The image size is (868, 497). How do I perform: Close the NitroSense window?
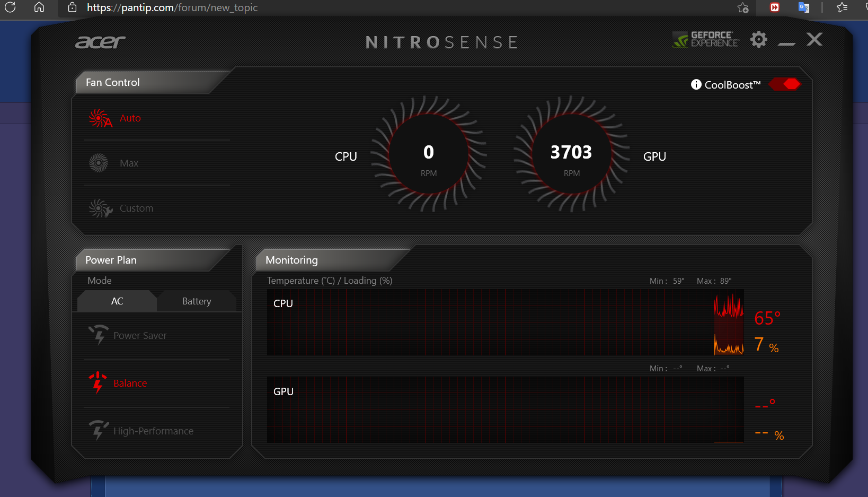pos(814,39)
